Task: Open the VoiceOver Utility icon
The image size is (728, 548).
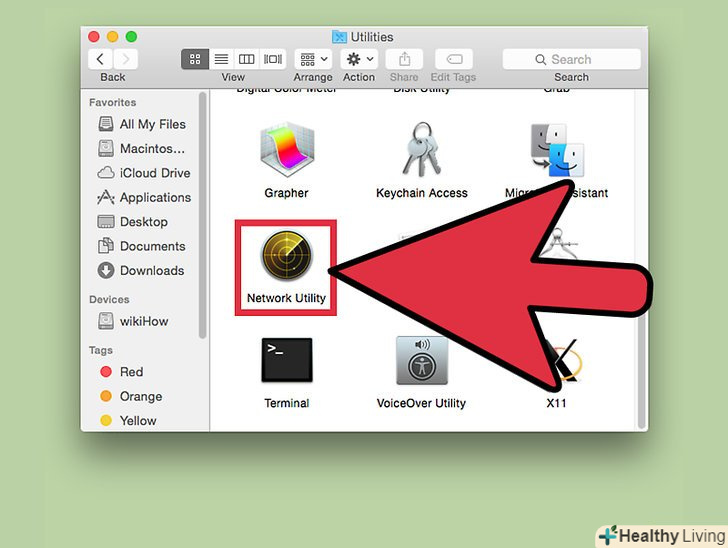Action: tap(422, 360)
